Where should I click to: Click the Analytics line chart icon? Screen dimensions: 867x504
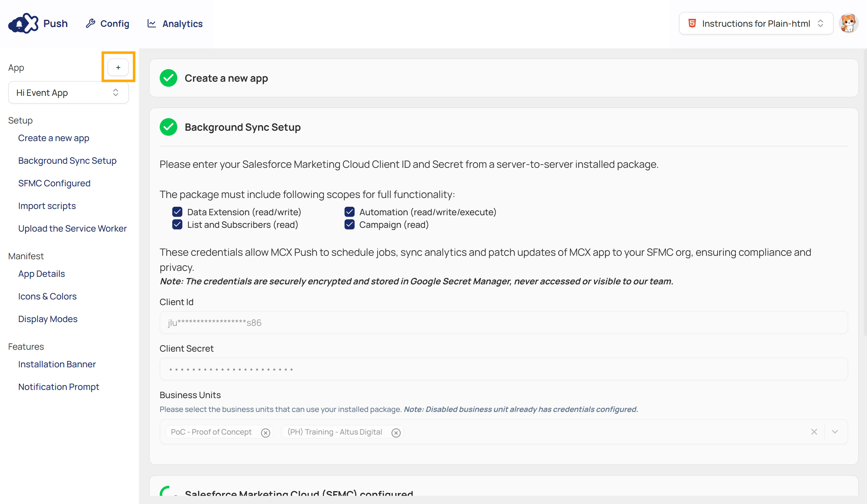[152, 23]
